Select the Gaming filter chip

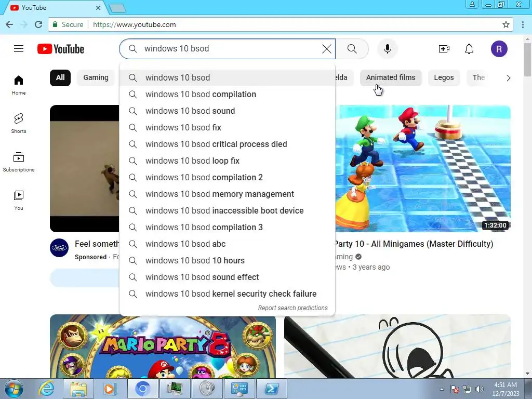pos(96,78)
